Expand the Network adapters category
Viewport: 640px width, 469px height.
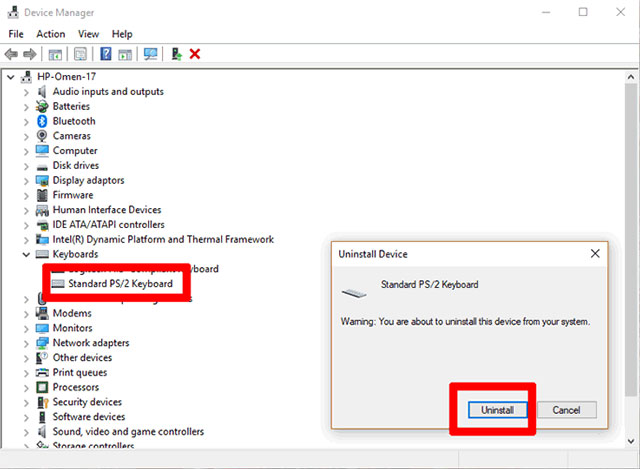pyautogui.click(x=26, y=344)
